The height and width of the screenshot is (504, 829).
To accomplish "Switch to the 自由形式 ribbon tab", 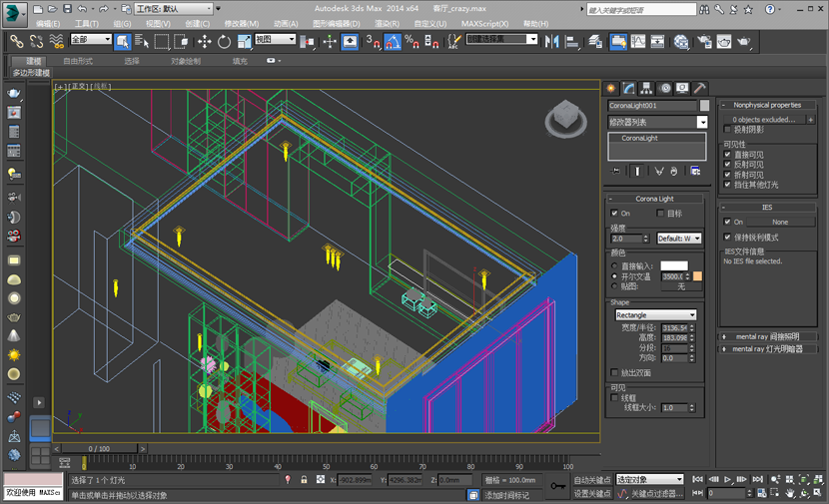I will pyautogui.click(x=78, y=61).
